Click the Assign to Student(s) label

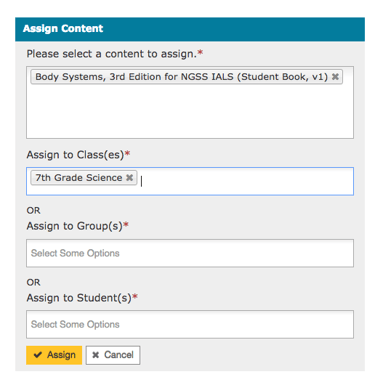click(82, 298)
